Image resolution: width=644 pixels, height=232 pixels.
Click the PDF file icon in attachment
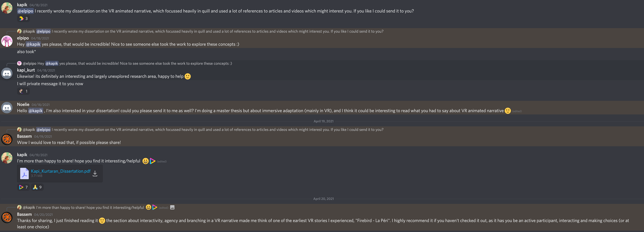(24, 173)
